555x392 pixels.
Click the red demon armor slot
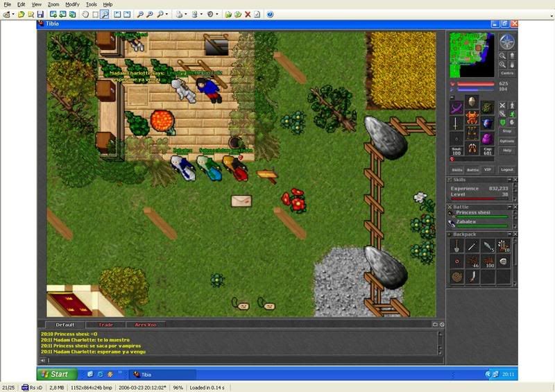(472, 117)
